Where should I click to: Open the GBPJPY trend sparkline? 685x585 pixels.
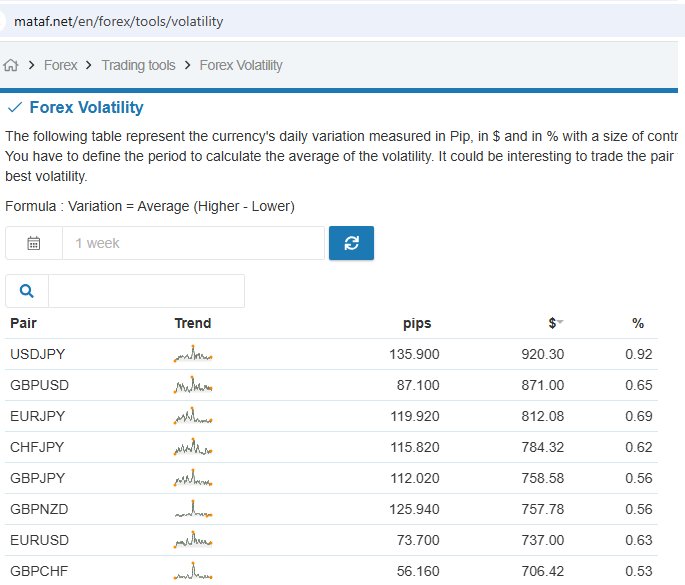pos(193,478)
